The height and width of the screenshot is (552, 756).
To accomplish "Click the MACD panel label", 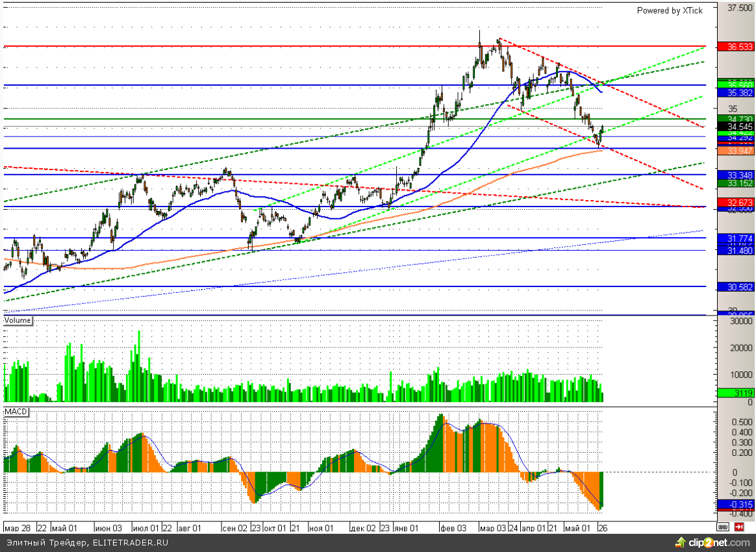I will coord(16,412).
